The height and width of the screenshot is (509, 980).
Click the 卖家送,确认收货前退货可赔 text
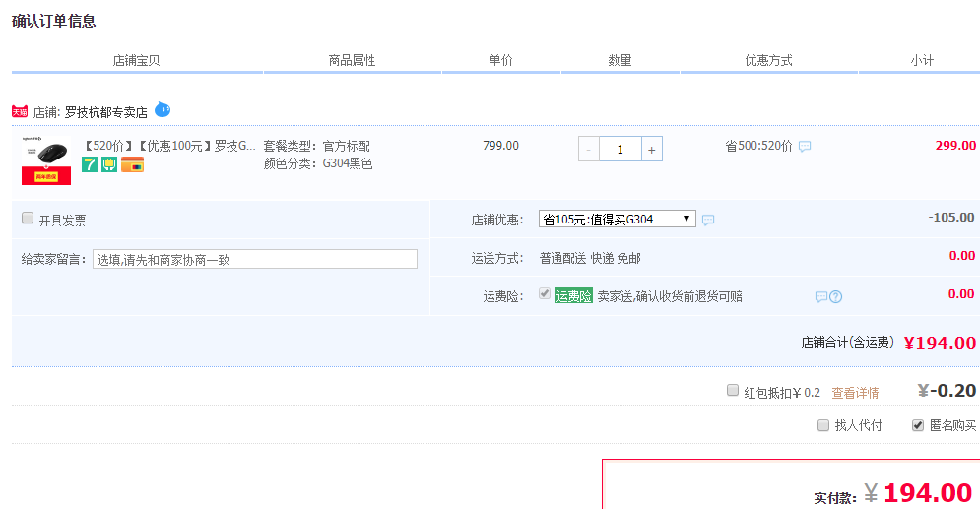[670, 296]
